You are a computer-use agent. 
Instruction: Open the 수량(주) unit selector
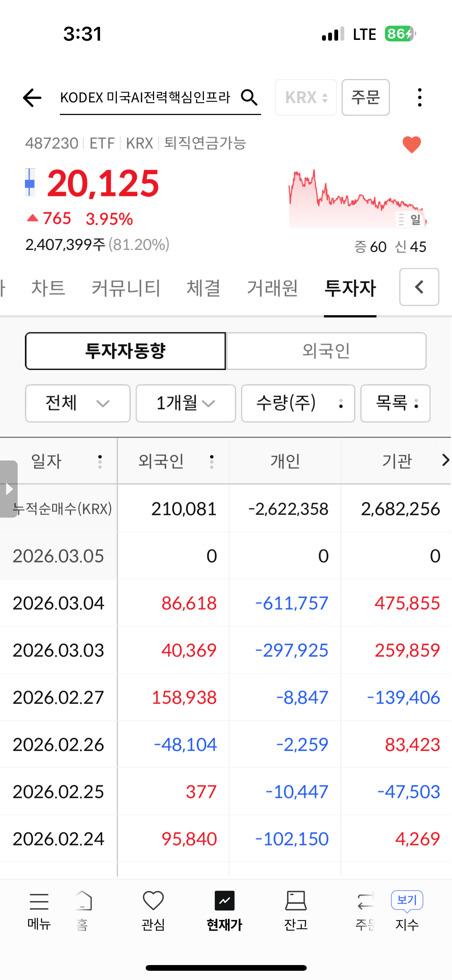[x=298, y=403]
